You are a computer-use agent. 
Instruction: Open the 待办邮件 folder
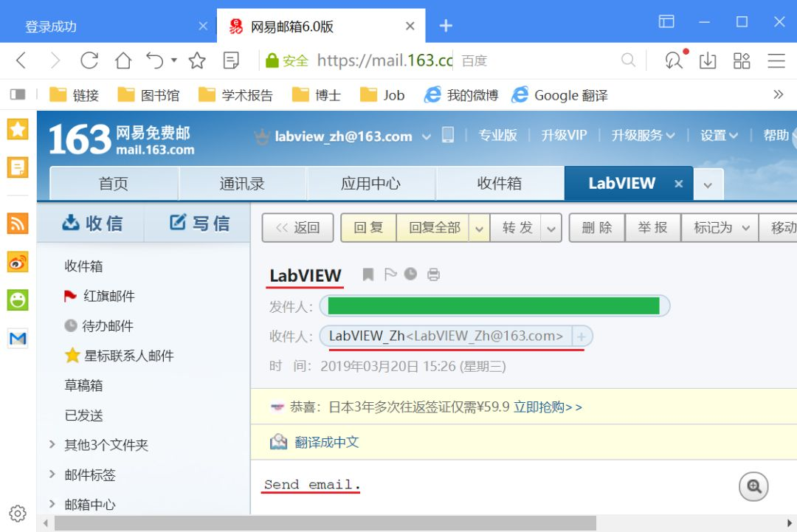tap(107, 325)
